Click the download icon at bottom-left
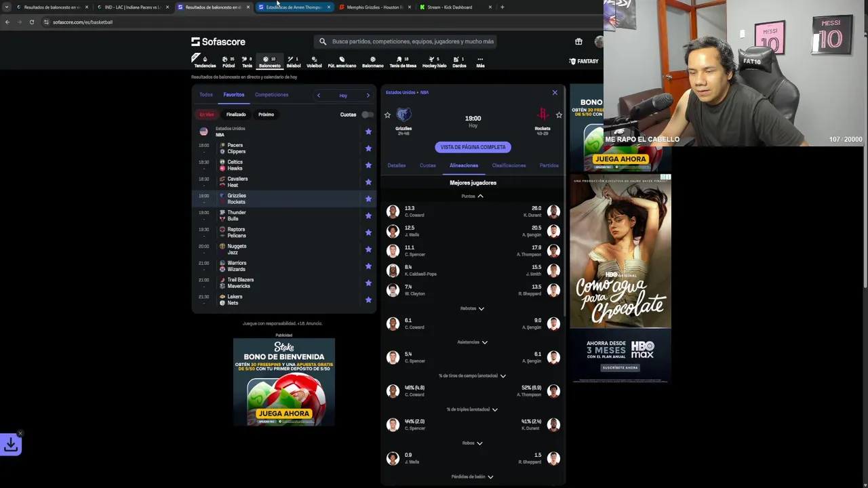 [11, 444]
